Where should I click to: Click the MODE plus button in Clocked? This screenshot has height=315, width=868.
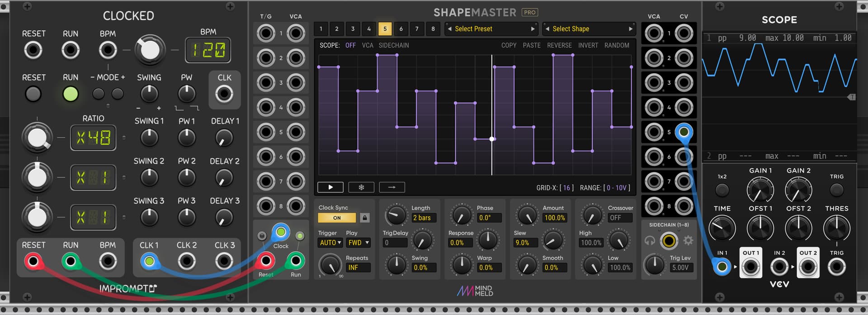pyautogui.click(x=118, y=94)
